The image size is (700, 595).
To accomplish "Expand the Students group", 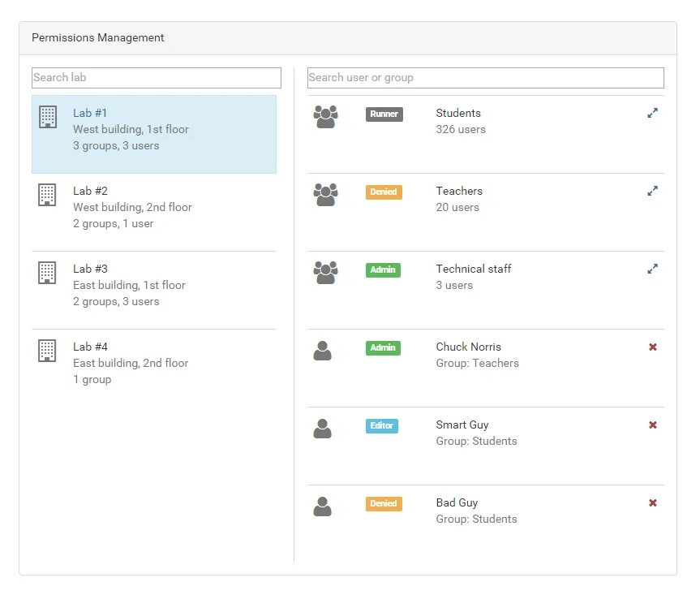I will tap(652, 114).
